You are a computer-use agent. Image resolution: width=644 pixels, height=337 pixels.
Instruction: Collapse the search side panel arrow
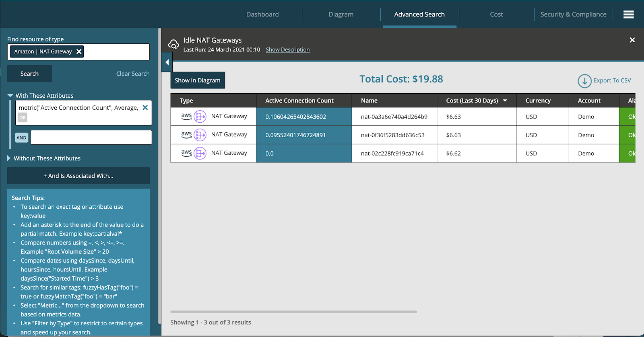pos(167,62)
